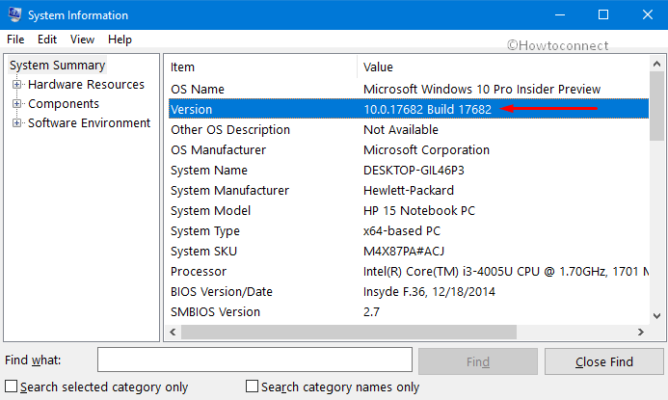Screen dimensions: 668x400
Task: Click the Not Available value
Action: tap(400, 129)
